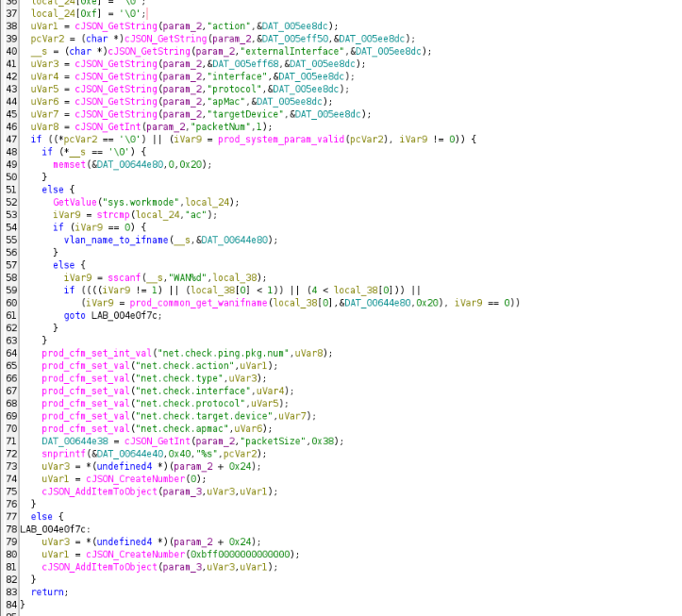Click cJSON_AddItemToObject on line 75
The image size is (682, 616).
coord(100,492)
